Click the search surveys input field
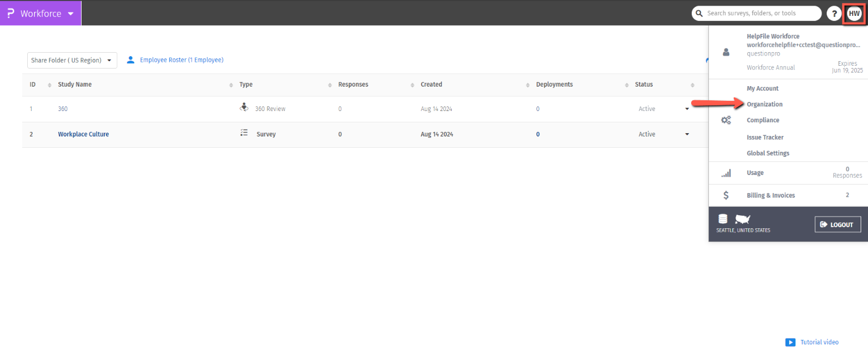 point(757,13)
